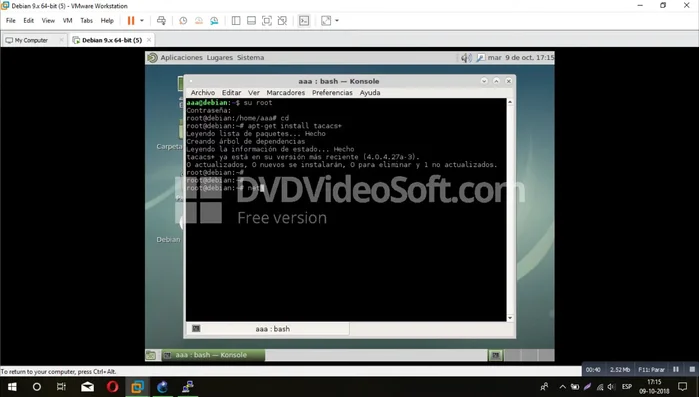The height and width of the screenshot is (397, 699).
Task: Click the Windows tray volume icon
Action: (x=611, y=387)
